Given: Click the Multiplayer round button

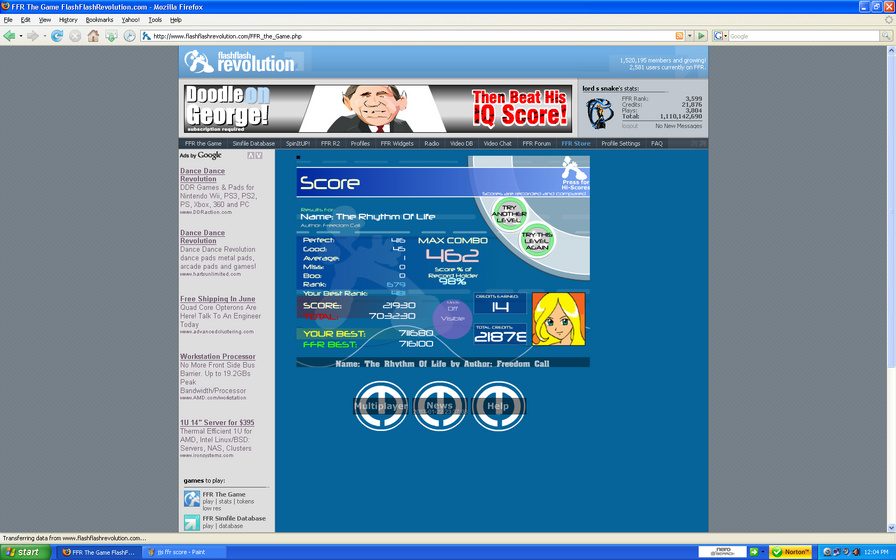Looking at the screenshot, I should [x=381, y=406].
